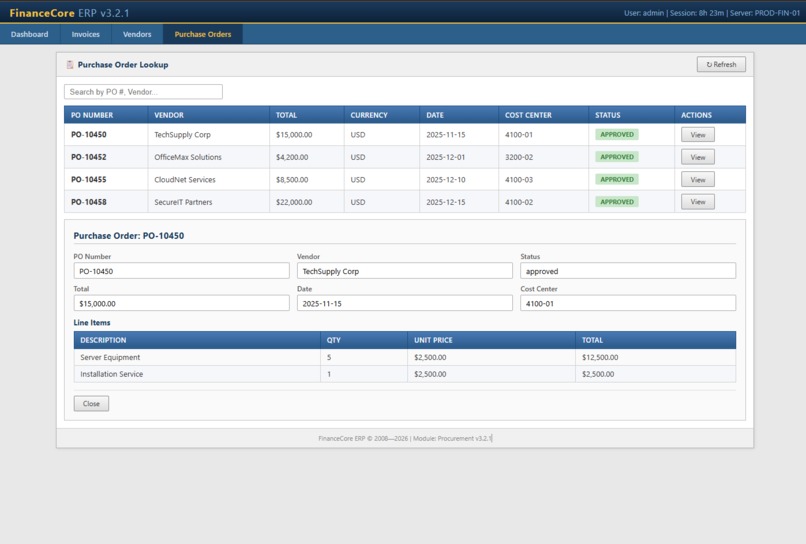
Task: Select the Purchase Orders tab
Action: (203, 34)
